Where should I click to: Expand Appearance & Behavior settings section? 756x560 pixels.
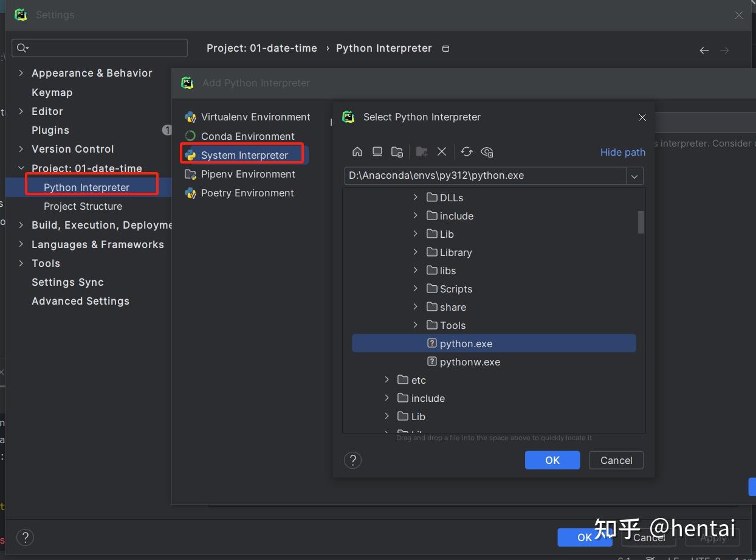click(x=21, y=73)
